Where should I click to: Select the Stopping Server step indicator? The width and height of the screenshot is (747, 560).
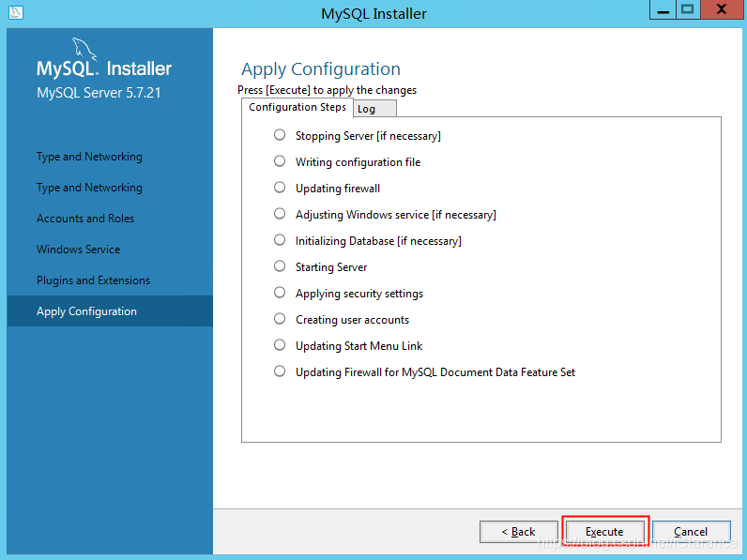point(280,135)
